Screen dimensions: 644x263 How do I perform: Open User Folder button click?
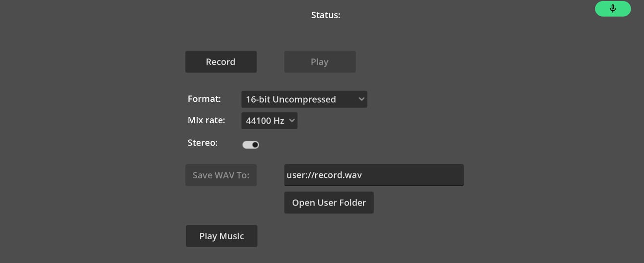tap(329, 203)
